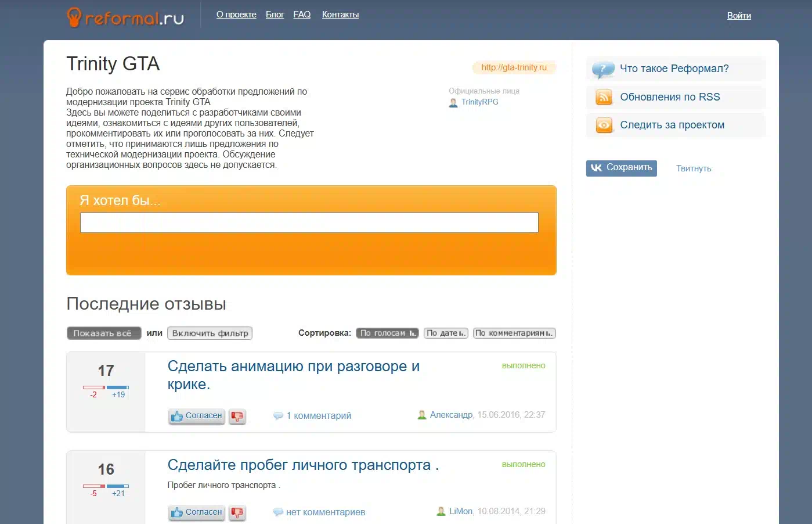Open the Блог menu link
Image resolution: width=812 pixels, height=524 pixels.
(275, 15)
